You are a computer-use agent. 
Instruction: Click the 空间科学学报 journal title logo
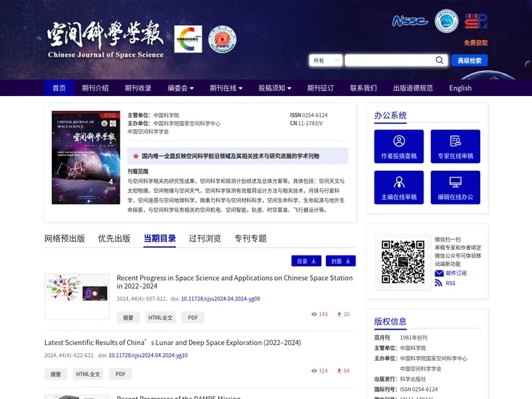tap(106, 39)
